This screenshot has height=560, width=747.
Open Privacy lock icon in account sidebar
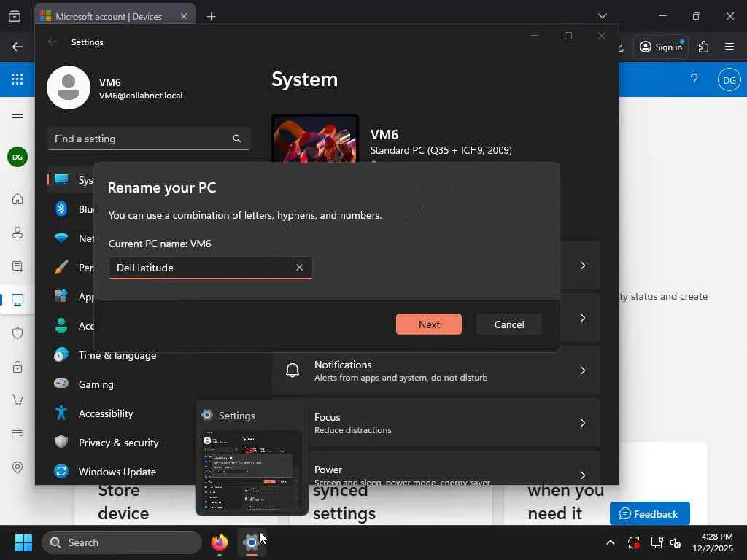point(18,367)
